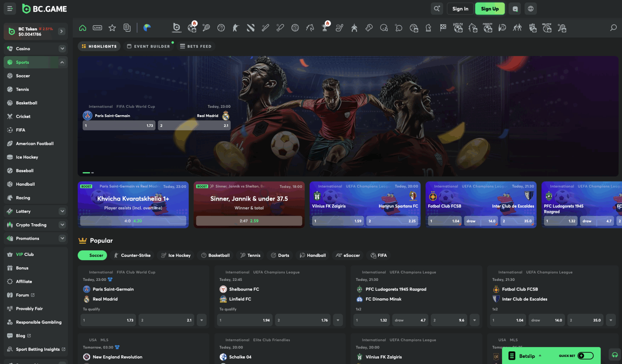
Task: Select eSoccer in Popular tabs
Action: click(348, 255)
